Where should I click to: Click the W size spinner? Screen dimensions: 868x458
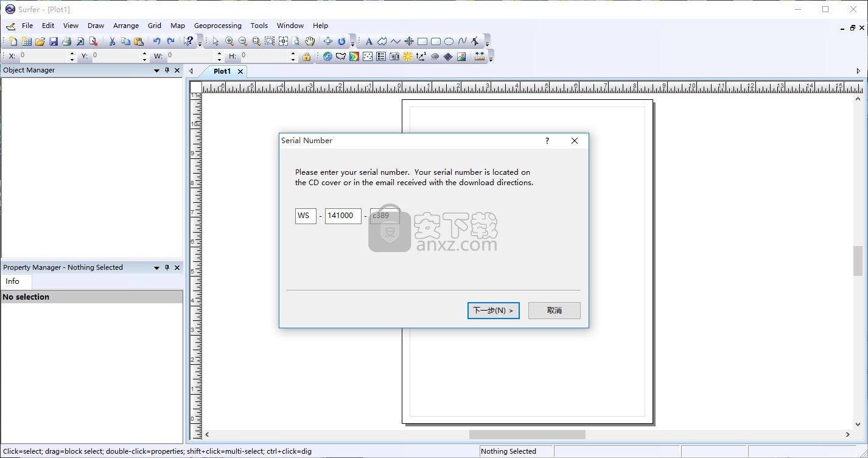click(x=219, y=56)
